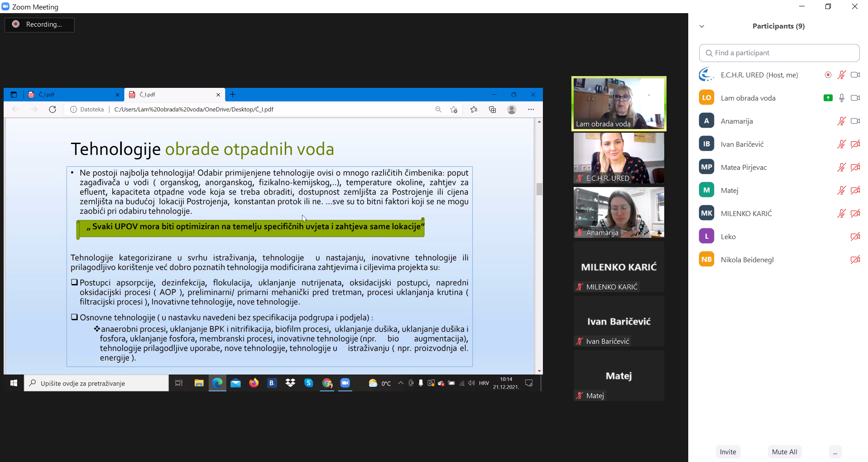Click E.C.H.R. URED recording status icon
Screen dimensions: 868x462
pyautogui.click(x=828, y=75)
